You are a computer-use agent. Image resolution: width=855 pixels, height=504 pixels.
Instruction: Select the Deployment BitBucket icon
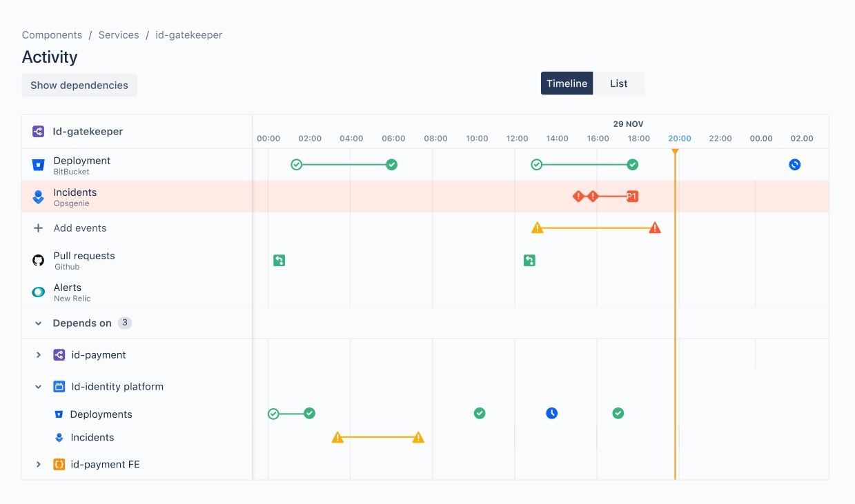click(38, 164)
